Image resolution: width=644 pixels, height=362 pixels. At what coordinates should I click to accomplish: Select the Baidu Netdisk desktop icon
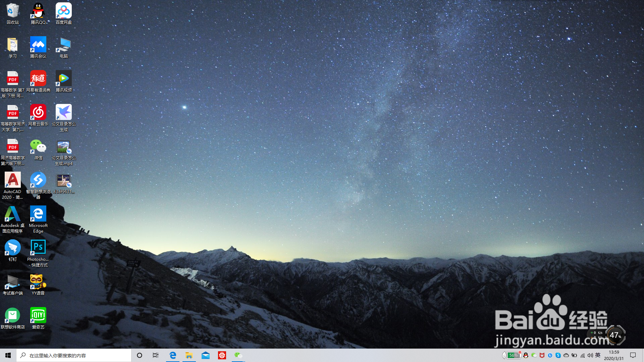63,11
